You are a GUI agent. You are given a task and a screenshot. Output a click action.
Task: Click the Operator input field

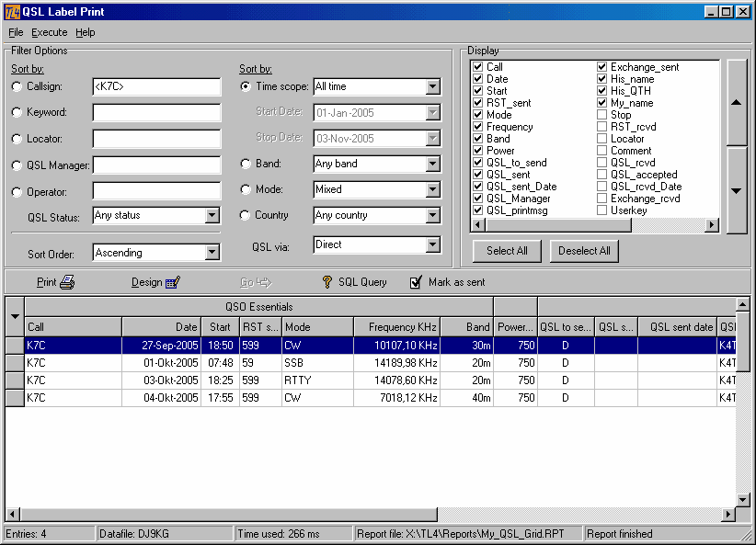(x=156, y=191)
